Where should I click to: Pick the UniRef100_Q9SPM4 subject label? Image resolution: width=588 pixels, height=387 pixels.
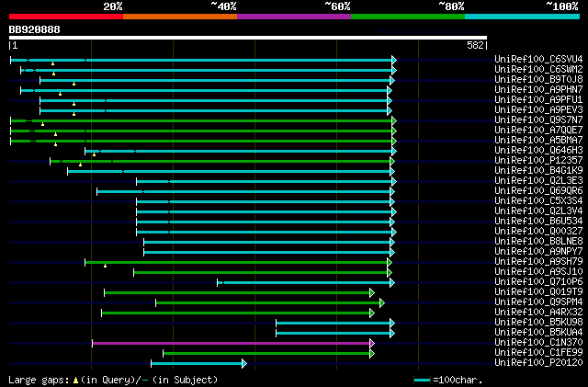pyautogui.click(x=538, y=302)
